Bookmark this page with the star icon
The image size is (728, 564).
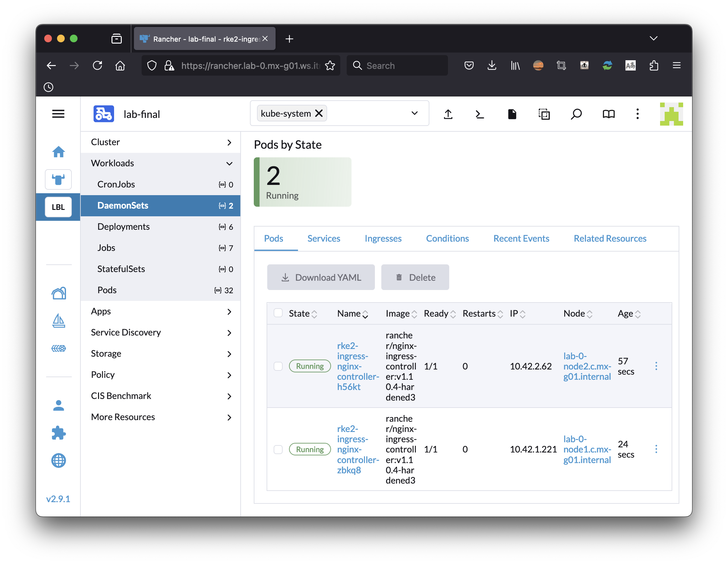pos(330,66)
